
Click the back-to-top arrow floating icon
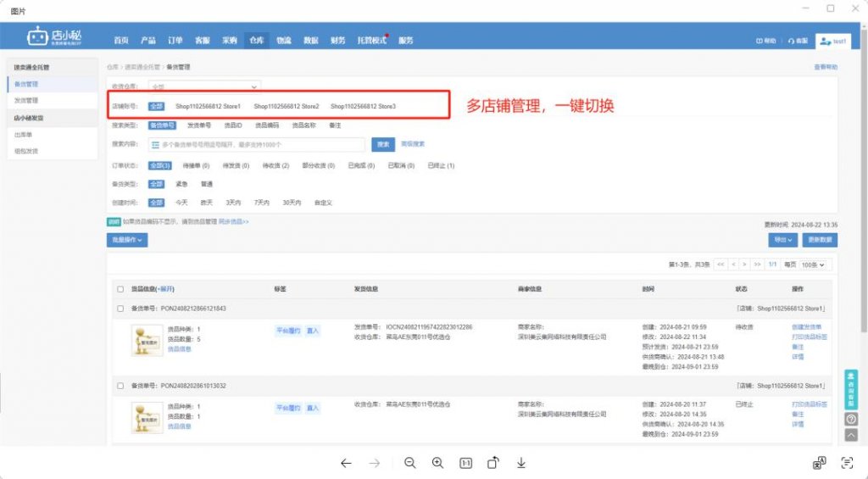click(851, 435)
